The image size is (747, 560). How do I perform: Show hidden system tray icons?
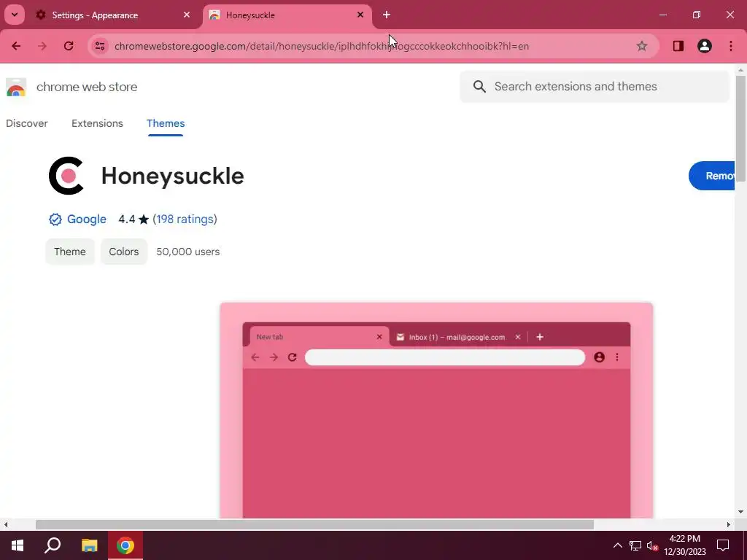[617, 545]
